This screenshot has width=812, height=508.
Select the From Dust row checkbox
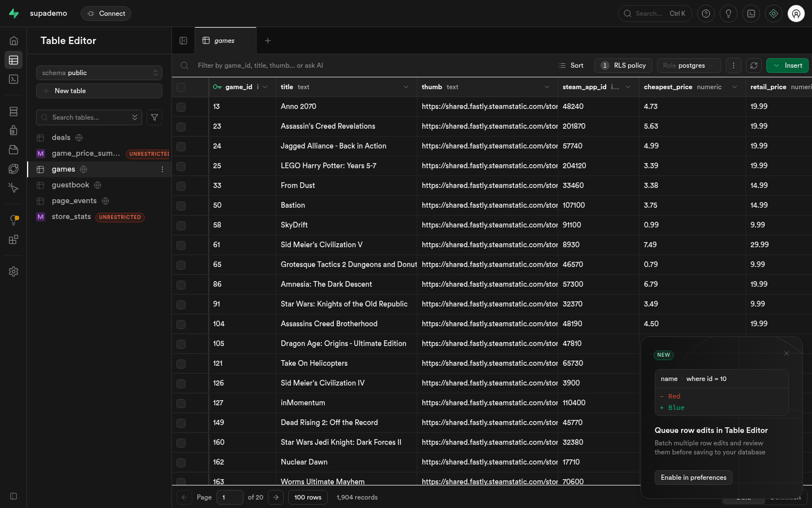click(181, 186)
